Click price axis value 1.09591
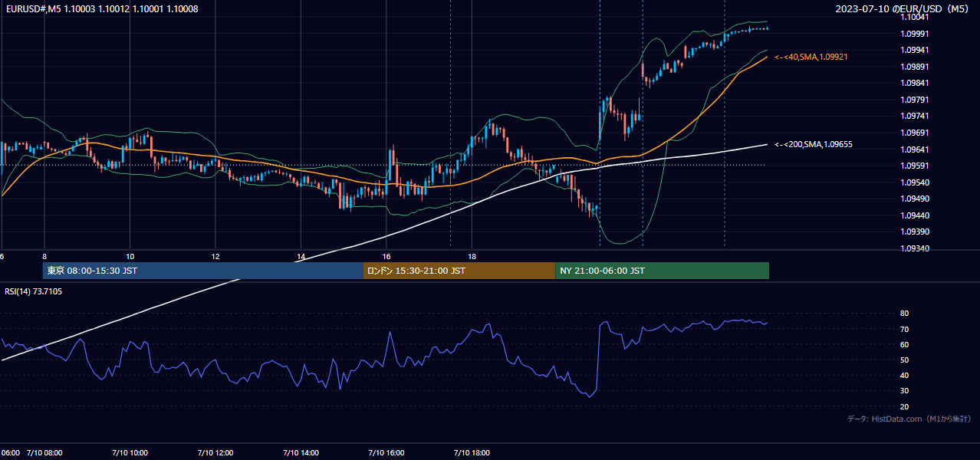The height and width of the screenshot is (460, 980). 914,166
